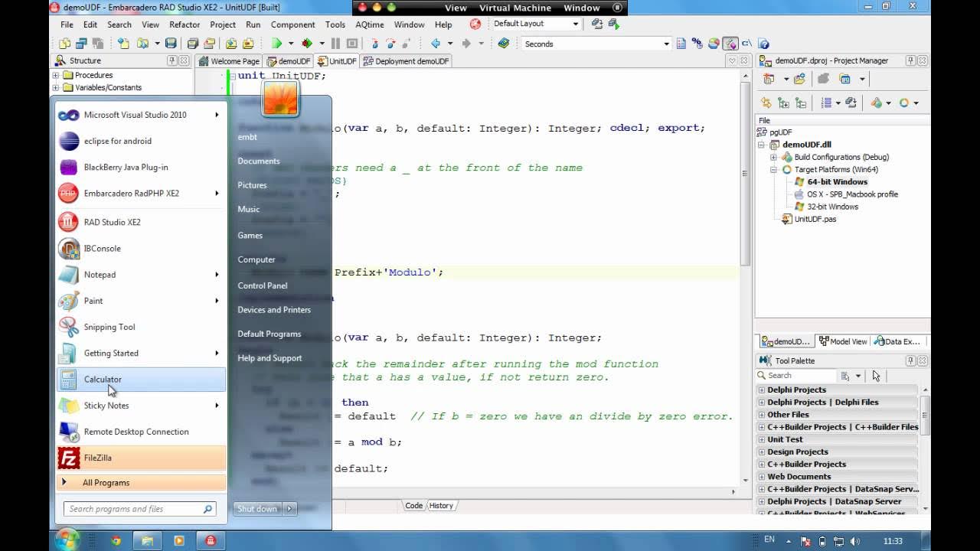Switch to the Deployment demoUDF tab
980x551 pixels.
406,61
